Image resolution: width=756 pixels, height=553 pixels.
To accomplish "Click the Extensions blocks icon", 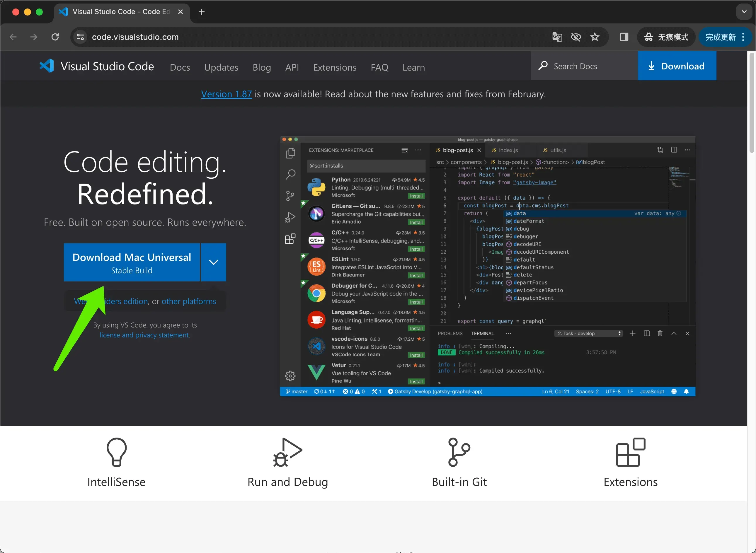I will [631, 452].
